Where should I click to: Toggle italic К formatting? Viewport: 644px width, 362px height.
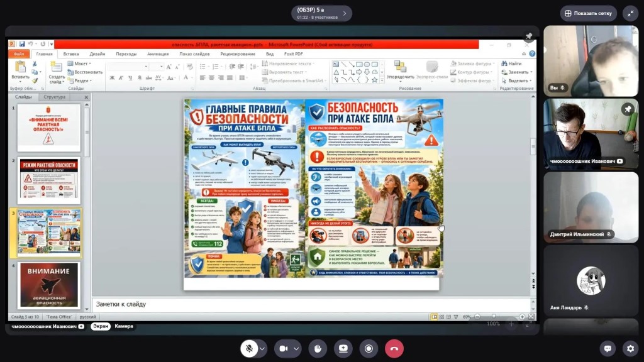[121, 77]
